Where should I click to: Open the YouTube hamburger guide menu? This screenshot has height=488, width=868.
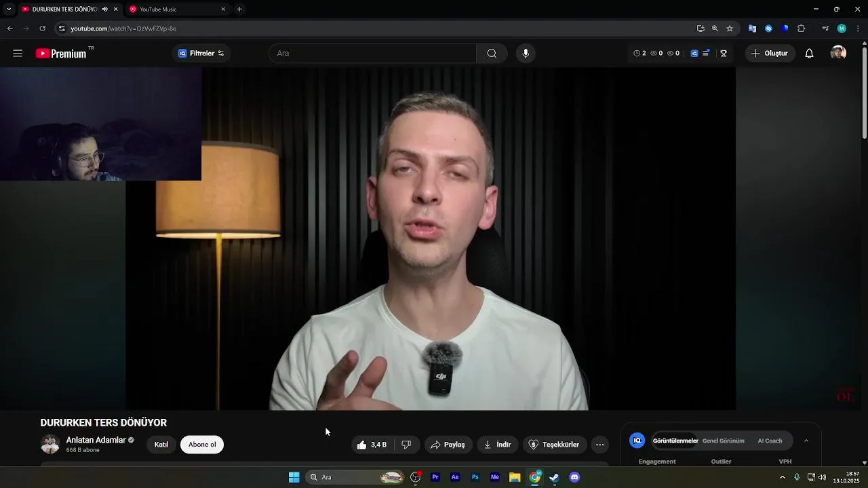pyautogui.click(x=18, y=54)
